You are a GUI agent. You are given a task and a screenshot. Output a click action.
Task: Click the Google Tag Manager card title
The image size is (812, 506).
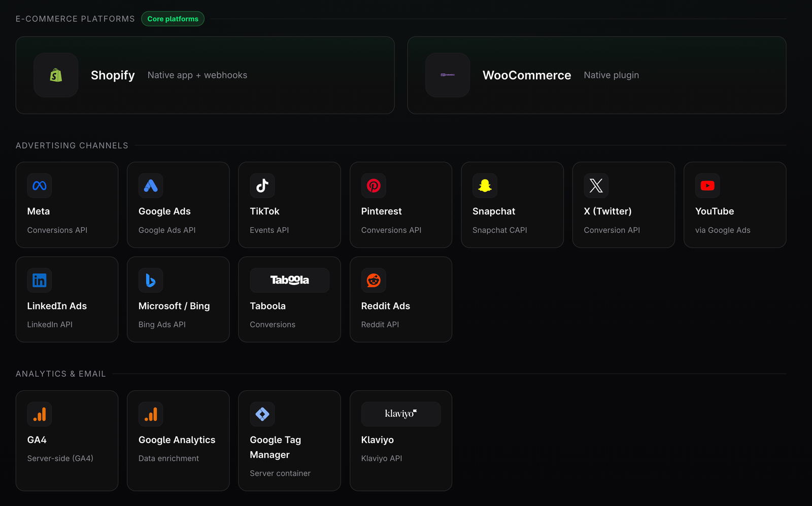coord(275,447)
